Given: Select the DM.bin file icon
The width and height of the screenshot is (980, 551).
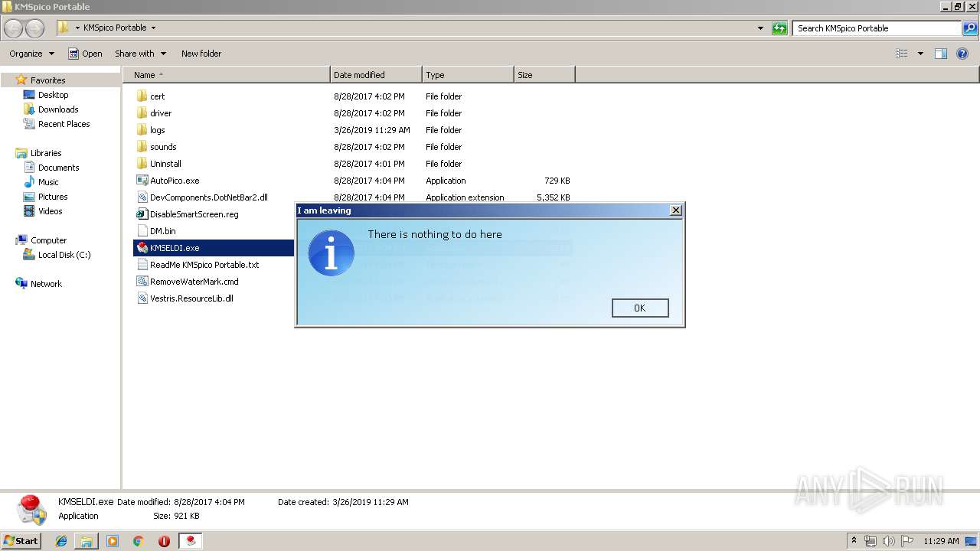Looking at the screenshot, I should point(142,231).
